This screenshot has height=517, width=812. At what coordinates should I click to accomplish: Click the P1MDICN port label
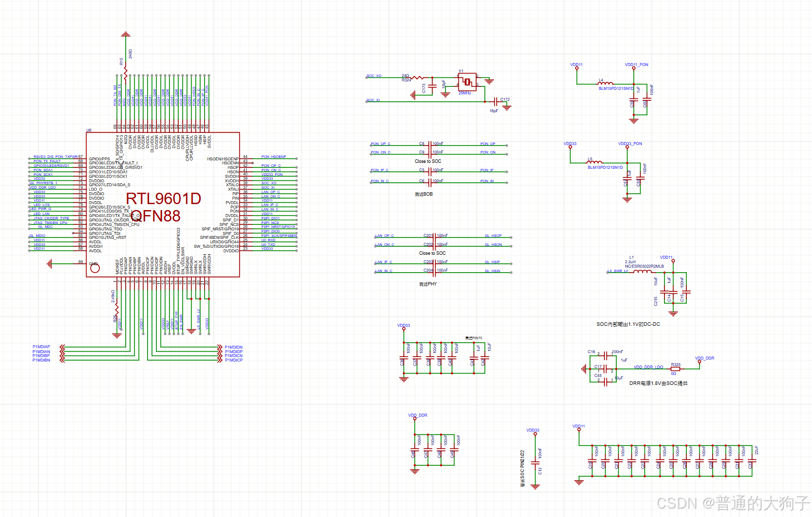(233, 356)
